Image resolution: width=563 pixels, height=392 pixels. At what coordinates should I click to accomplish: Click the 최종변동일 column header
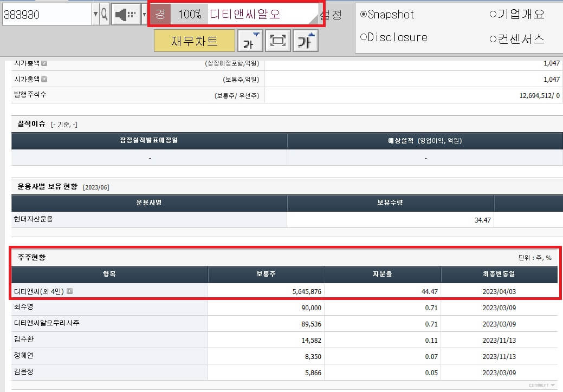[x=499, y=274]
